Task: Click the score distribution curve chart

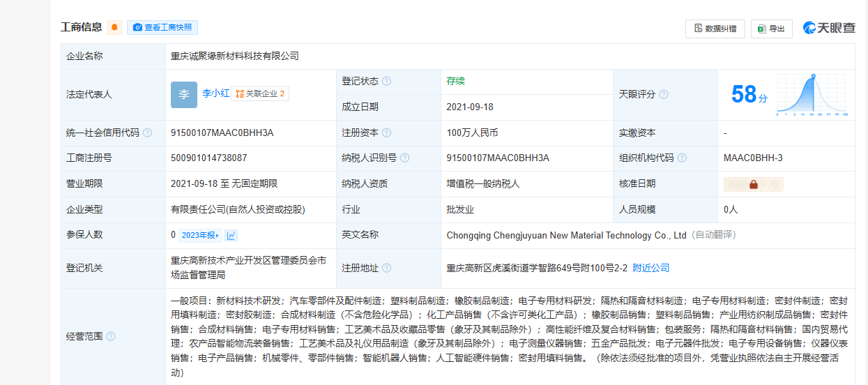Action: 812,94
